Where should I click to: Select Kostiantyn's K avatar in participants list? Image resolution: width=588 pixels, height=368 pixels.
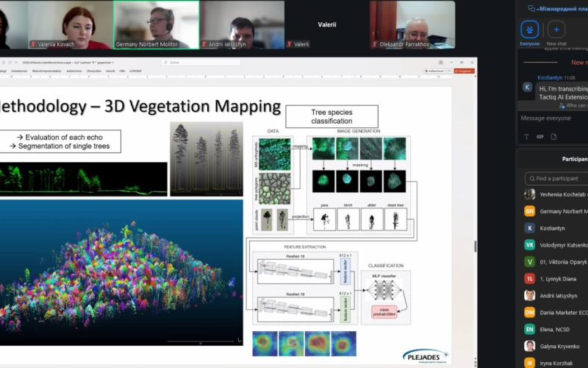point(529,228)
